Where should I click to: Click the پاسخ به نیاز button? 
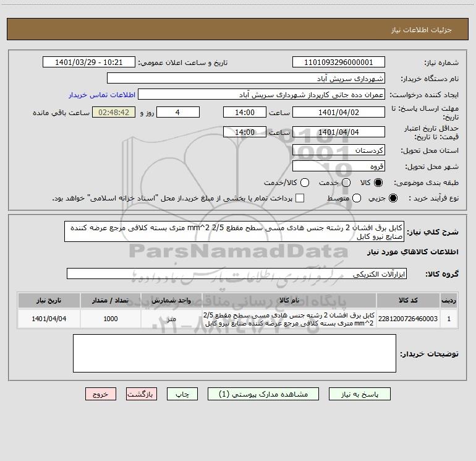(359, 394)
